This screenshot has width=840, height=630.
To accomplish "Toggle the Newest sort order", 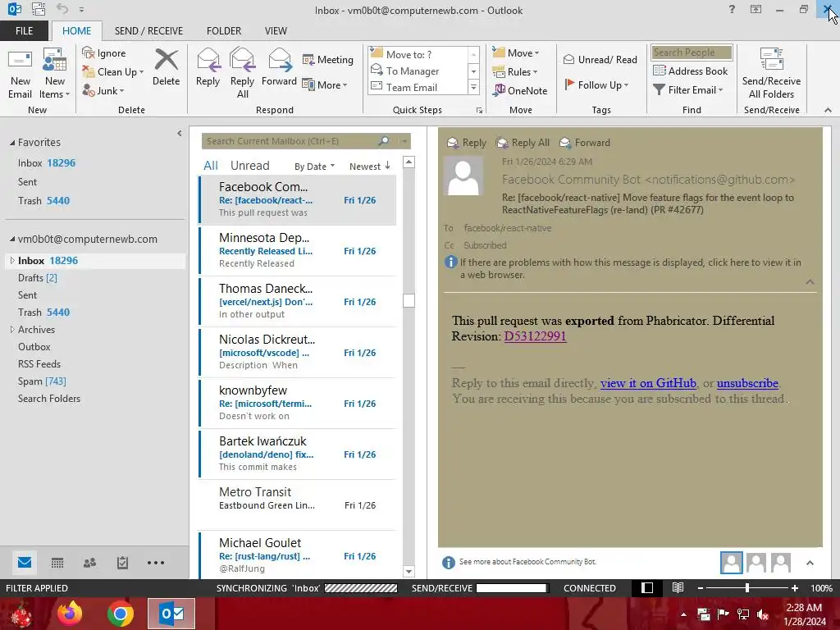I will tap(370, 167).
